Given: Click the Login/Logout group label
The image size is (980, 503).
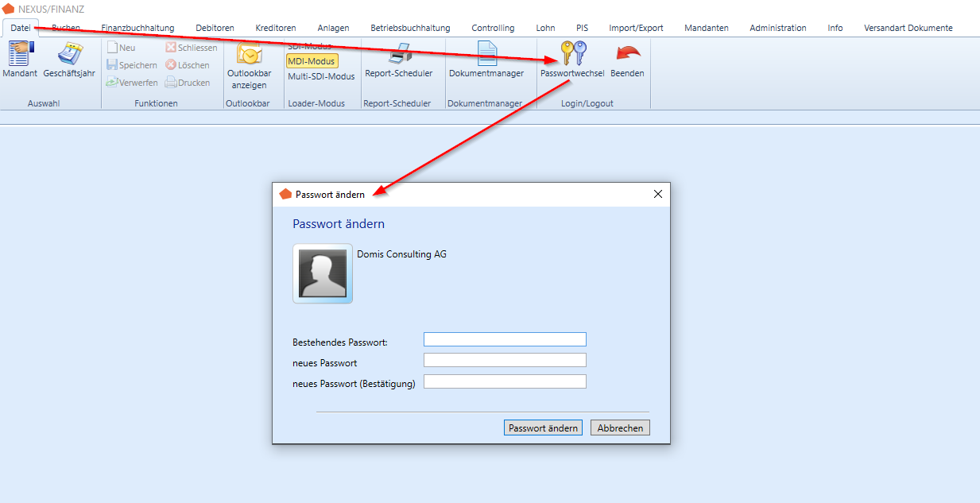Looking at the screenshot, I should tap(589, 103).
